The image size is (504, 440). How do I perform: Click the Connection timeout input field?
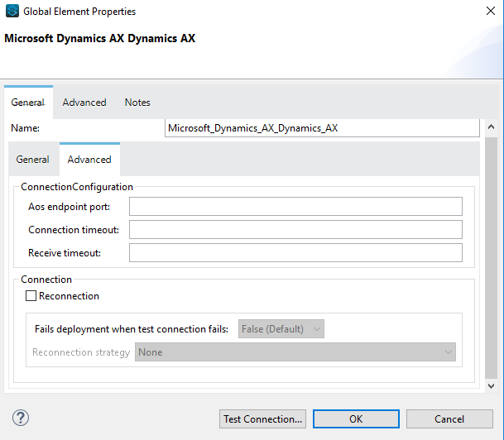[x=295, y=229]
